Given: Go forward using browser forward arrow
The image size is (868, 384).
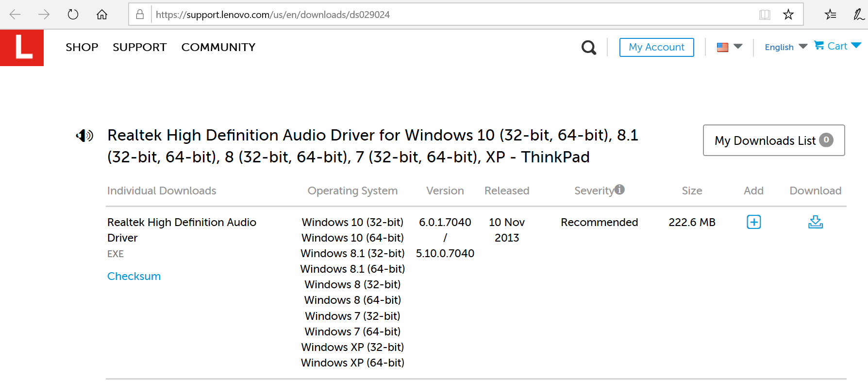Looking at the screenshot, I should coord(44,15).
